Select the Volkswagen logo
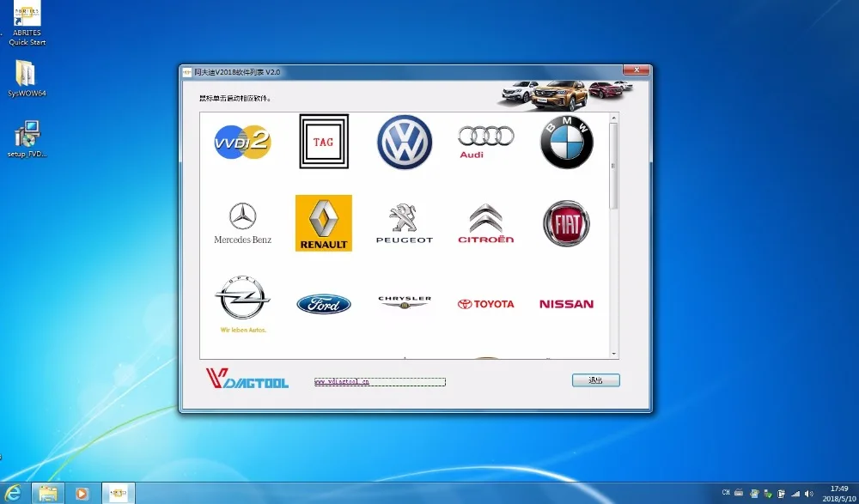The image size is (859, 504). [405, 142]
